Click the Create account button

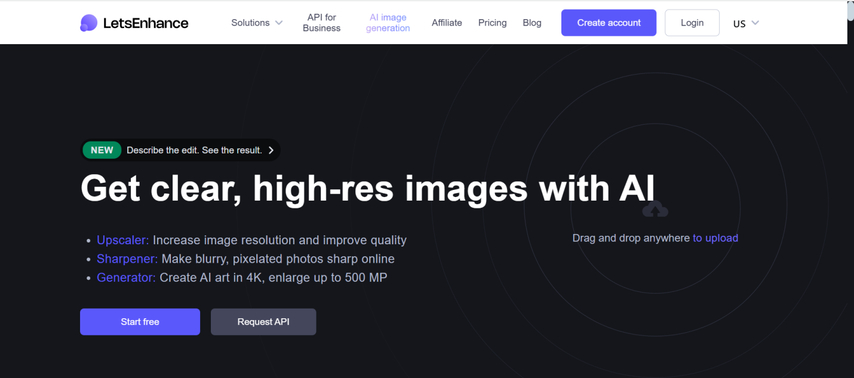coord(609,23)
